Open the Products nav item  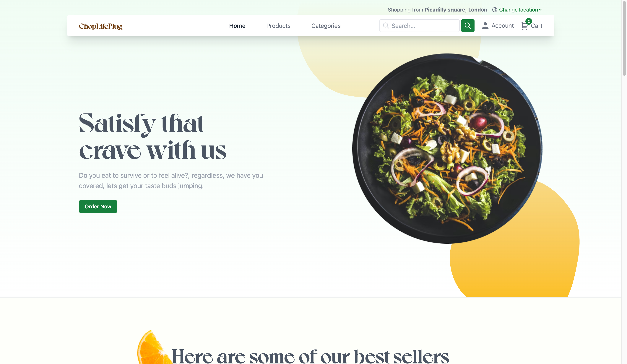278,26
